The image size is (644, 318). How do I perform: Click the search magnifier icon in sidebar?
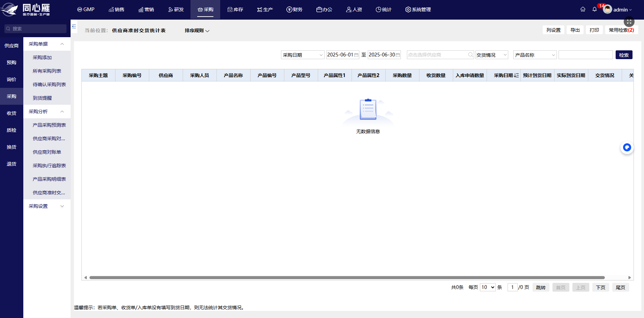(x=8, y=29)
